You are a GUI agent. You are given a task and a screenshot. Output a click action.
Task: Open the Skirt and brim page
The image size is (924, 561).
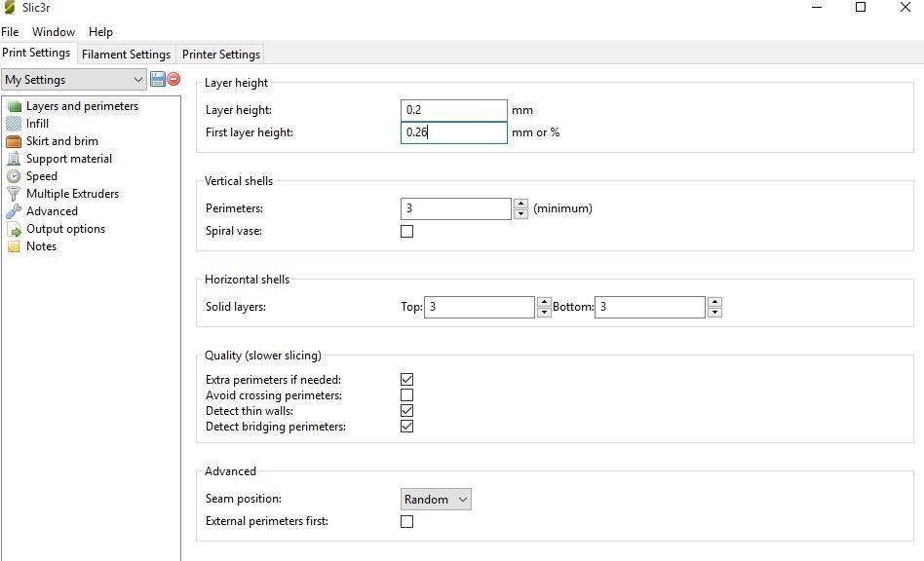pyautogui.click(x=61, y=141)
